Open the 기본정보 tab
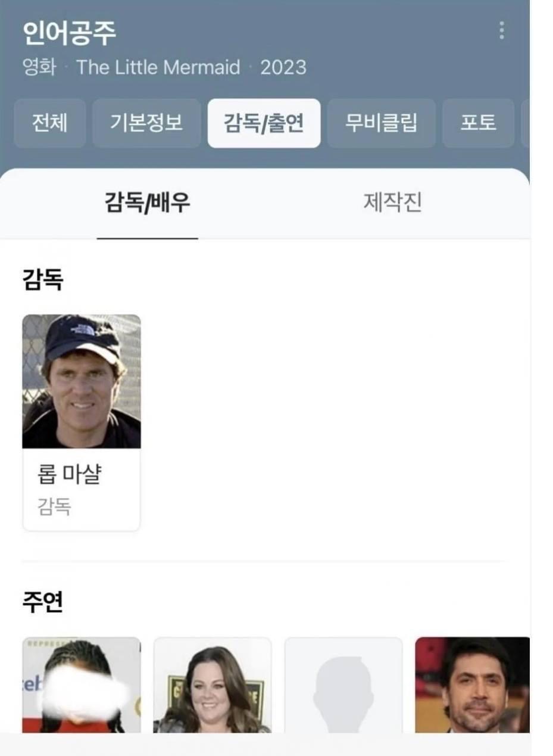553x756 pixels. point(146,123)
